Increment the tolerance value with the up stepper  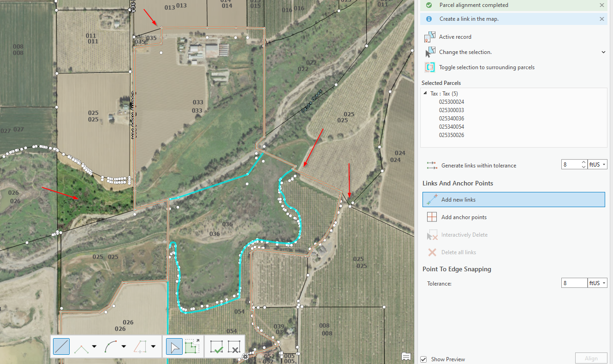click(584, 162)
